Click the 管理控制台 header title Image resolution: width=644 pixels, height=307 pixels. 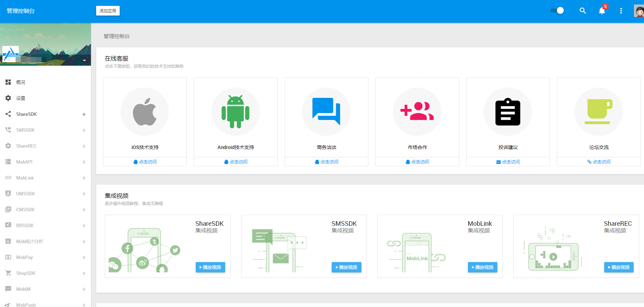[21, 11]
